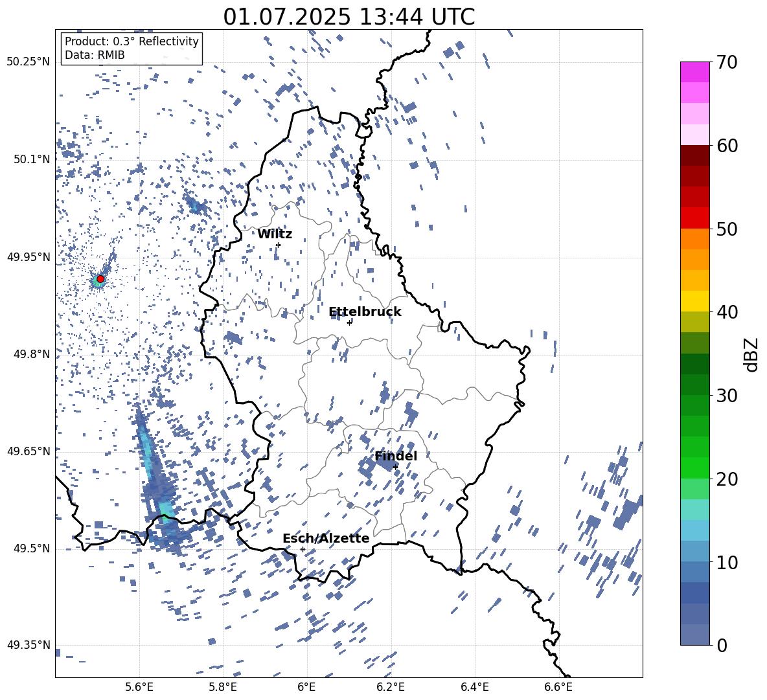
Task: Click the colorbar tick label 40
Action: 727,312
